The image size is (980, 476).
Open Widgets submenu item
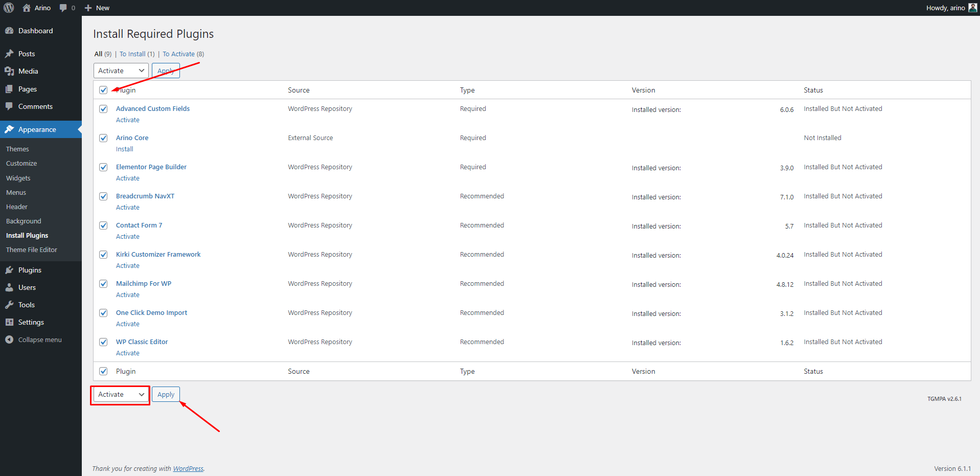18,178
